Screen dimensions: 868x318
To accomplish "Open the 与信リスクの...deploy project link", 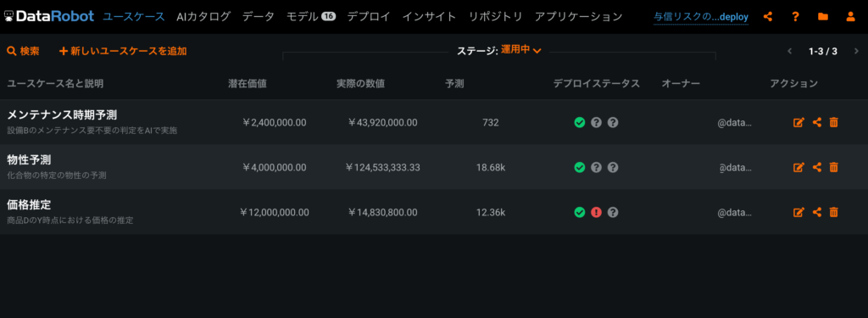I will [x=701, y=17].
